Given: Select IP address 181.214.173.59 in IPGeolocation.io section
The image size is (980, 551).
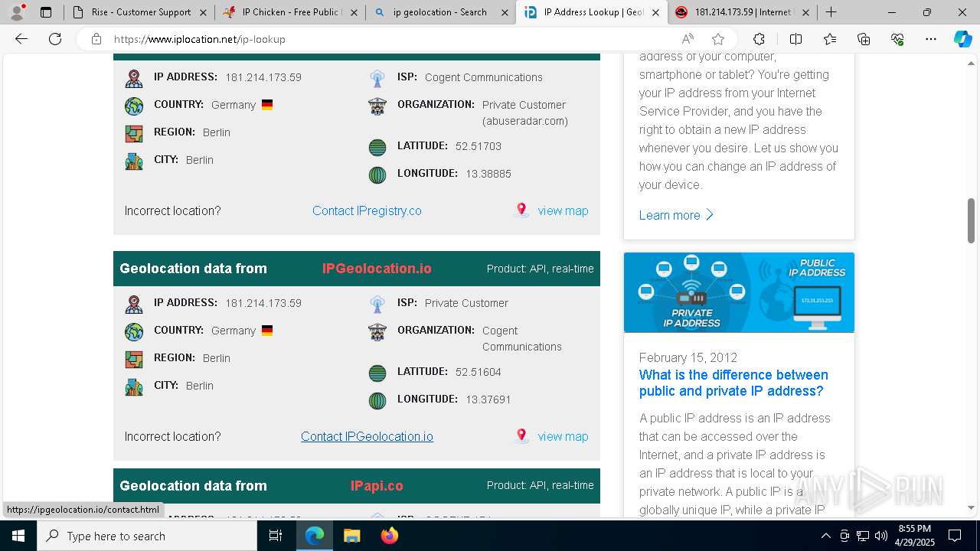Looking at the screenshot, I should (x=263, y=303).
